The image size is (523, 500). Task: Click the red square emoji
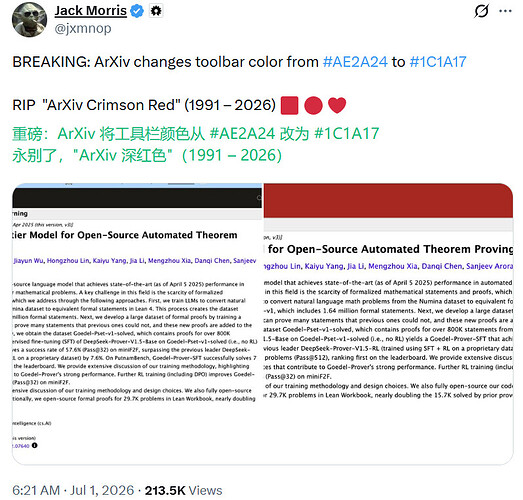click(x=289, y=105)
